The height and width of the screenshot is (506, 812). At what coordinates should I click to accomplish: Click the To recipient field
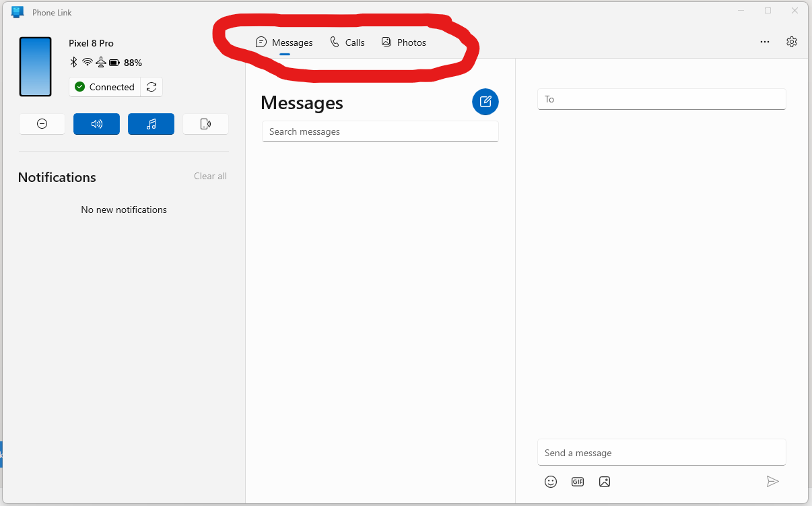662,99
